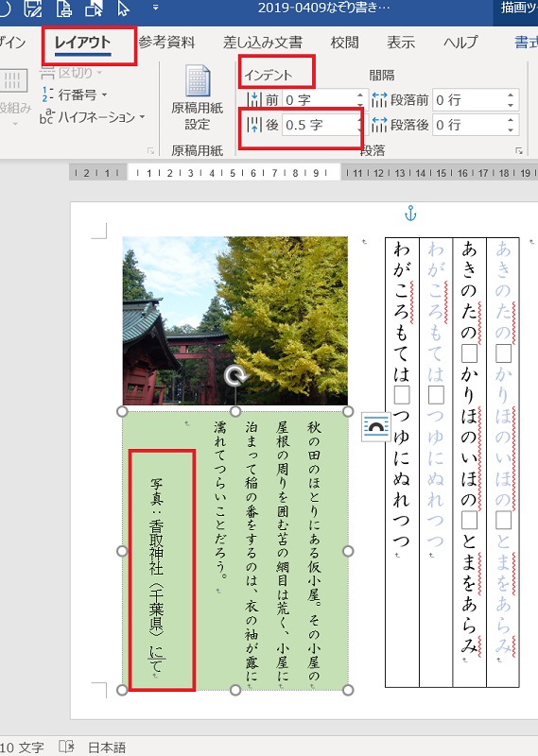Select the 校閲 ribbon tab
Viewport: 538px width, 756px height.
tap(344, 43)
